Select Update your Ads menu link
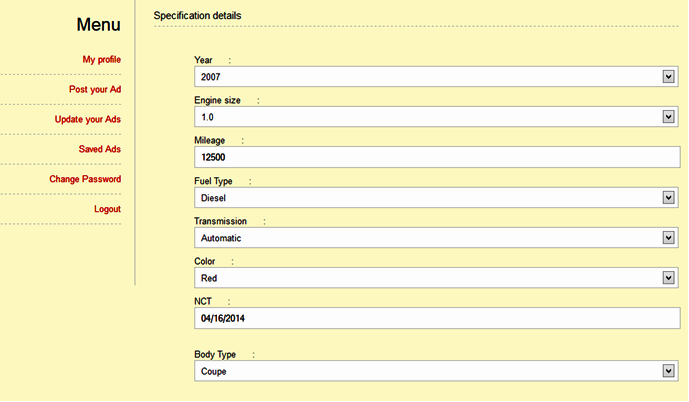 point(88,120)
